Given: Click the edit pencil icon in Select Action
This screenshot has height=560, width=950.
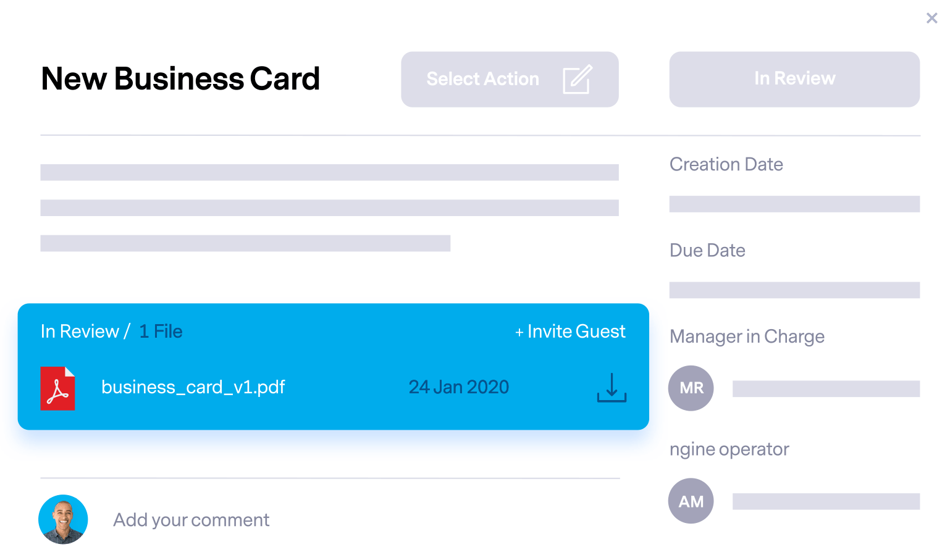Looking at the screenshot, I should [578, 79].
